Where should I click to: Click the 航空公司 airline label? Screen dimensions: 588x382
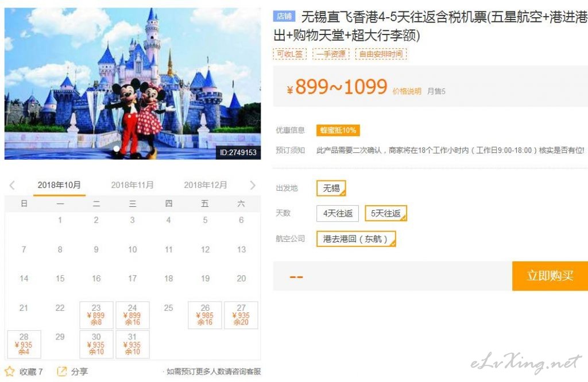coord(290,238)
